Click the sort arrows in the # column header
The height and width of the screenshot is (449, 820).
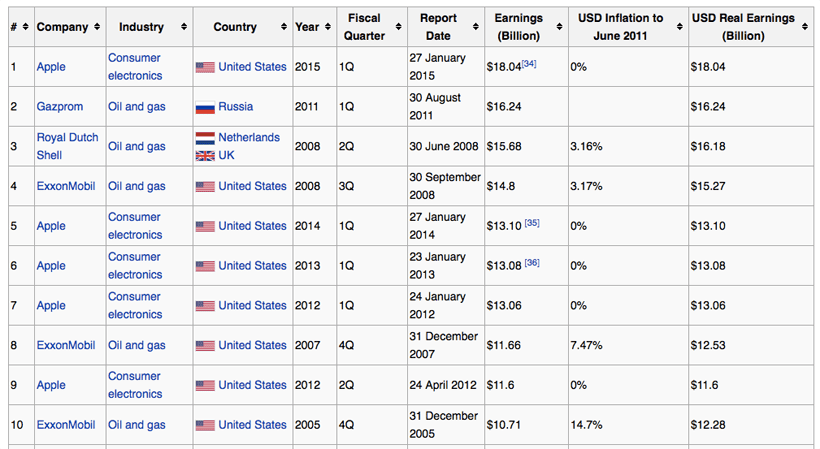(x=24, y=27)
